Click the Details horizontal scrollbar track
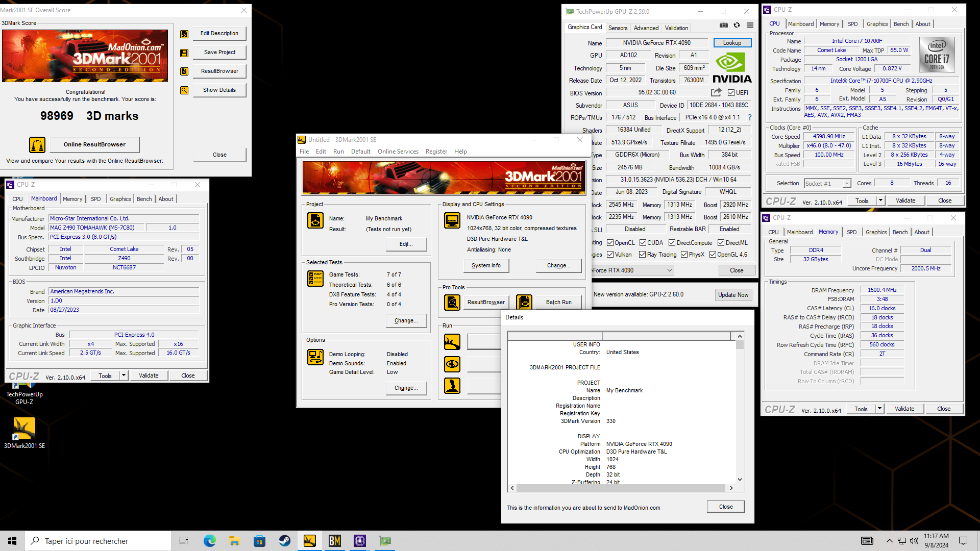The width and height of the screenshot is (980, 551). pyautogui.click(x=621, y=488)
